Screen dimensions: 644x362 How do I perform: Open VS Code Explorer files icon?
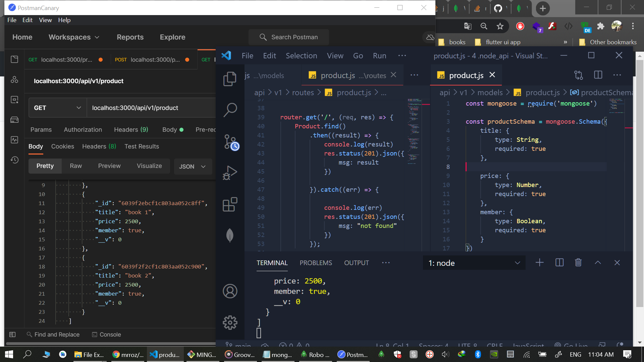click(230, 79)
